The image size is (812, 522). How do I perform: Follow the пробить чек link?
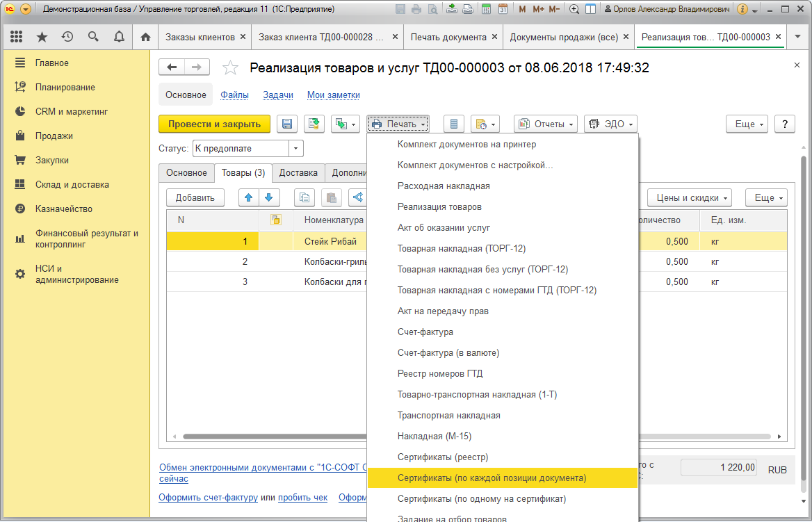[x=302, y=498]
